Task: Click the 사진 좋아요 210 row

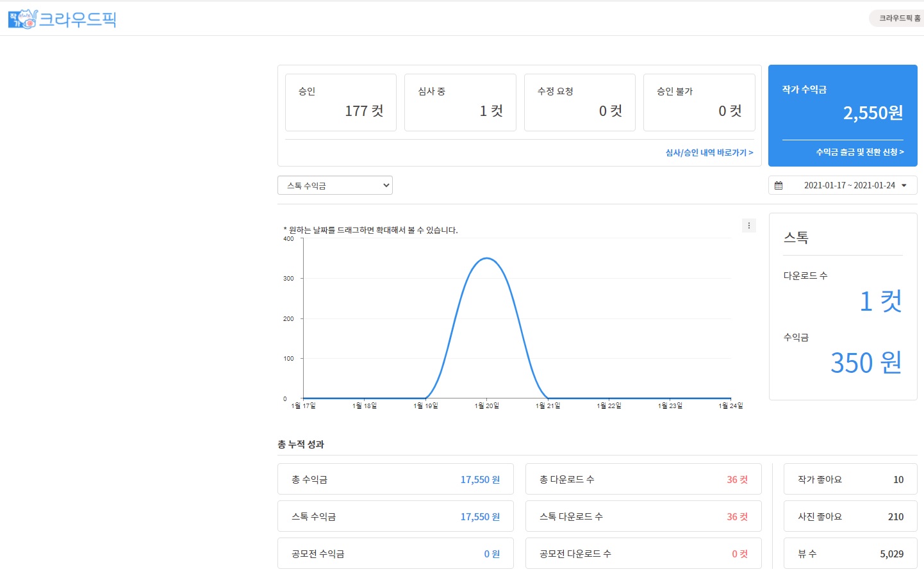Action: 850,516
